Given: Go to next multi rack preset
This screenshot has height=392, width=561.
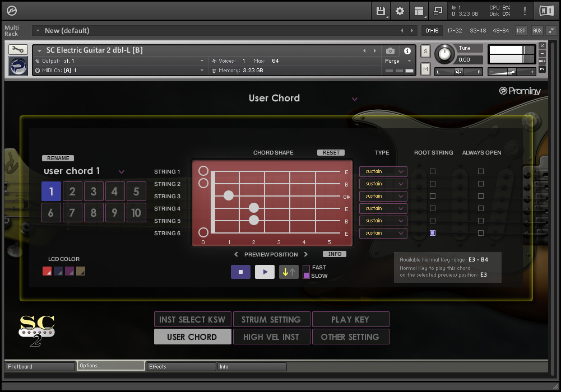Looking at the screenshot, I should [412, 31].
